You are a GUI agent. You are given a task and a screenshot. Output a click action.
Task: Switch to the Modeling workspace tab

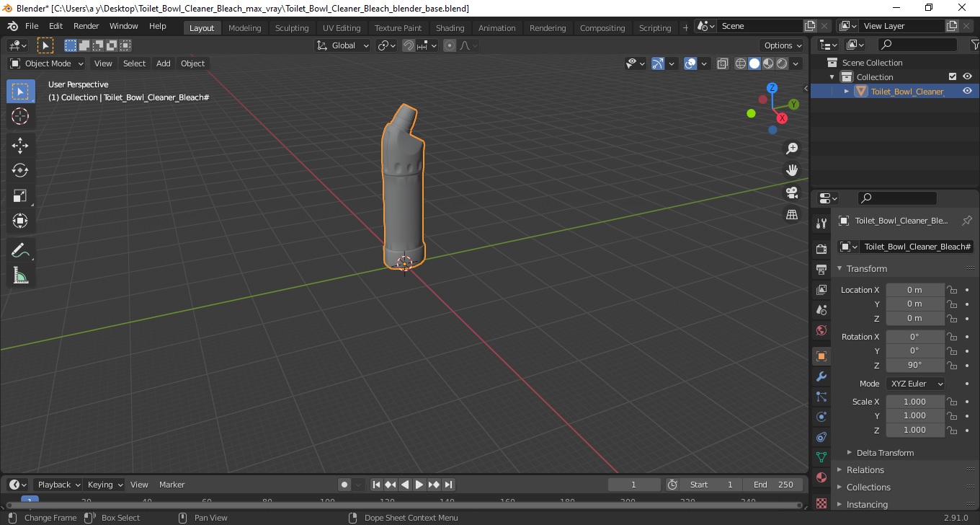244,28
